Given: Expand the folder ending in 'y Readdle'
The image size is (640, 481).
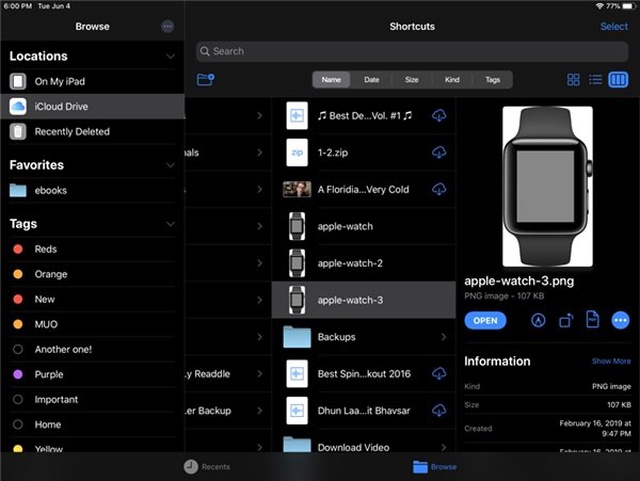Looking at the screenshot, I should (x=260, y=374).
